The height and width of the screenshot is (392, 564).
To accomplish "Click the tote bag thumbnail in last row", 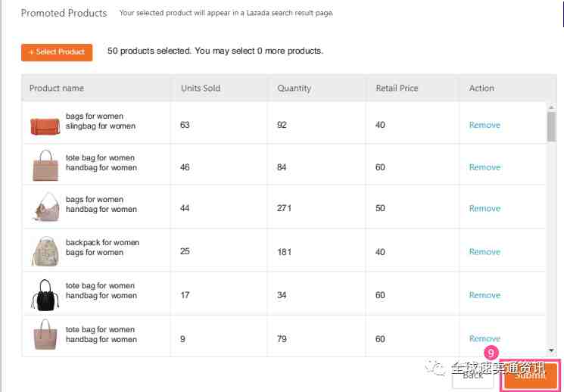I will [x=45, y=334].
